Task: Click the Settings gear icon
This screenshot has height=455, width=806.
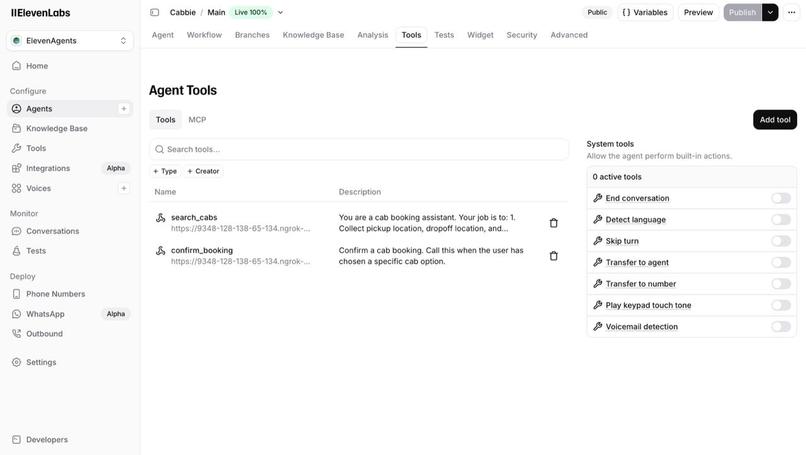Action: 16,362
